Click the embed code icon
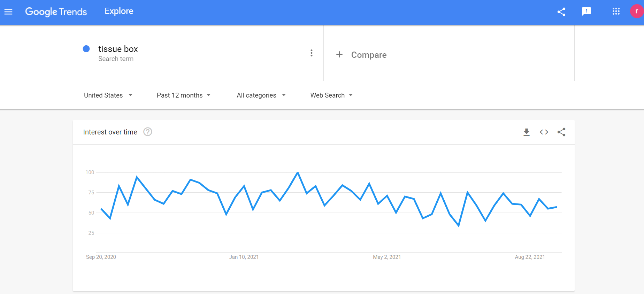 [x=544, y=132]
